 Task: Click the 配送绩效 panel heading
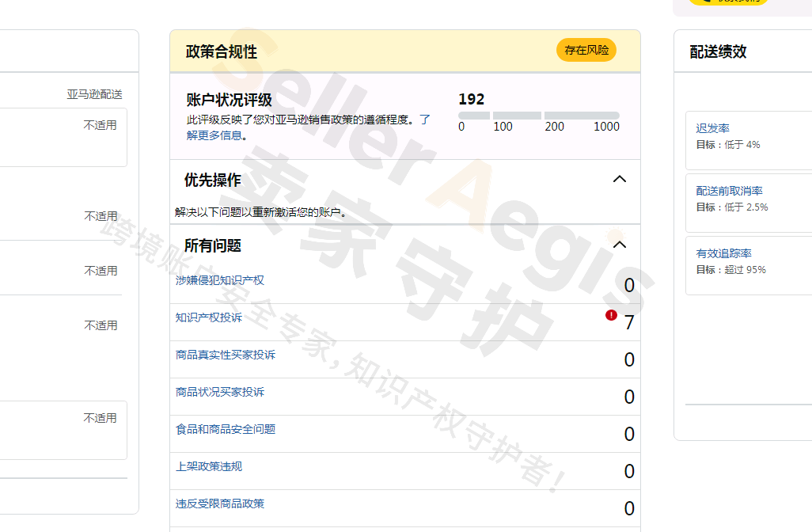718,51
